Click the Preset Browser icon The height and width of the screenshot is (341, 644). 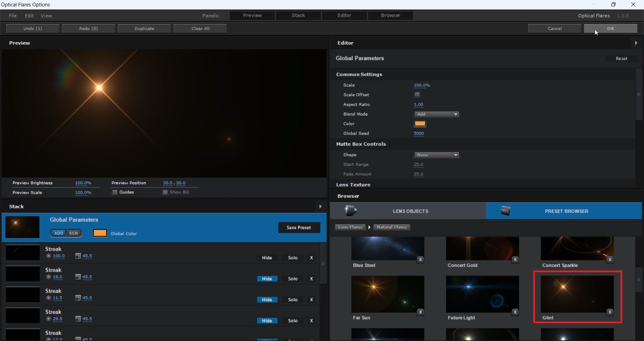tap(505, 211)
